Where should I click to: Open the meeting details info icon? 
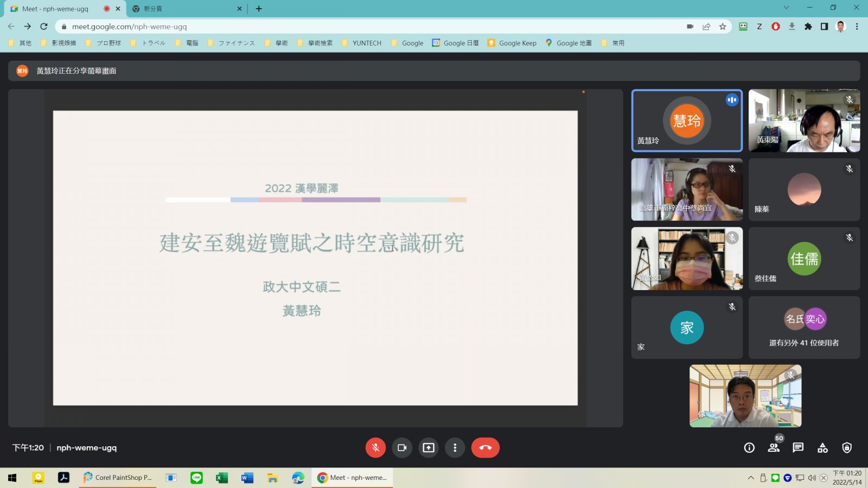749,448
